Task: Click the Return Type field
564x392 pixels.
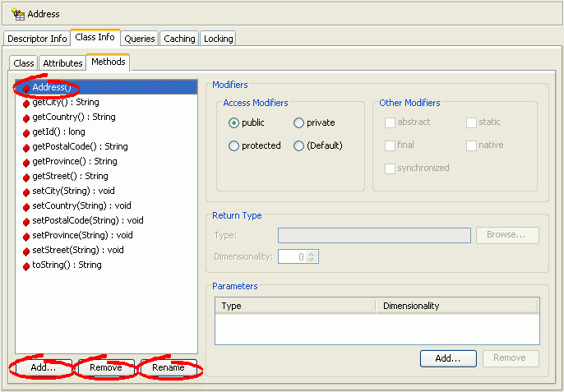Action: [x=374, y=235]
